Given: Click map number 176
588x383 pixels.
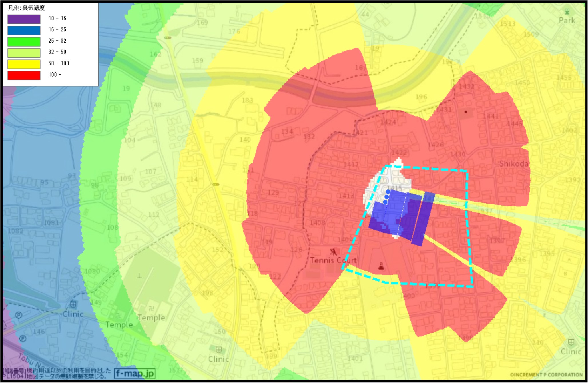Looking at the screenshot, I should coord(234,31).
